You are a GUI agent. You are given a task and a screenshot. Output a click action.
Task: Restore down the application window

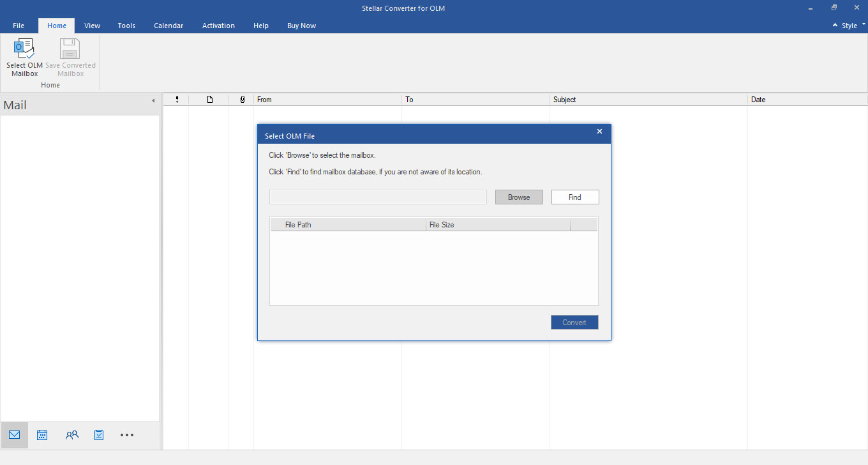click(834, 8)
